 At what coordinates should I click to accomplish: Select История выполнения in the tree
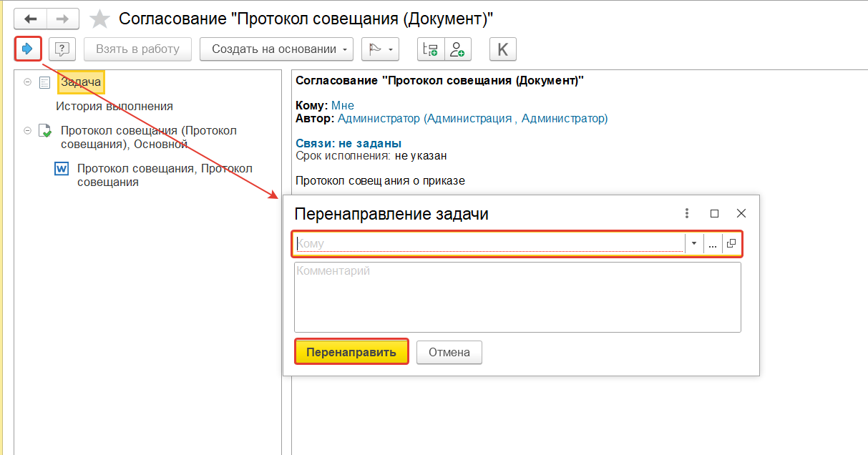(x=114, y=106)
